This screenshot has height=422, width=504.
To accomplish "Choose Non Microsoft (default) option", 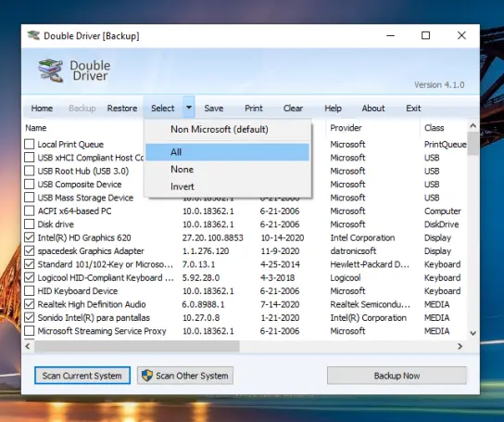I will (x=228, y=130).
